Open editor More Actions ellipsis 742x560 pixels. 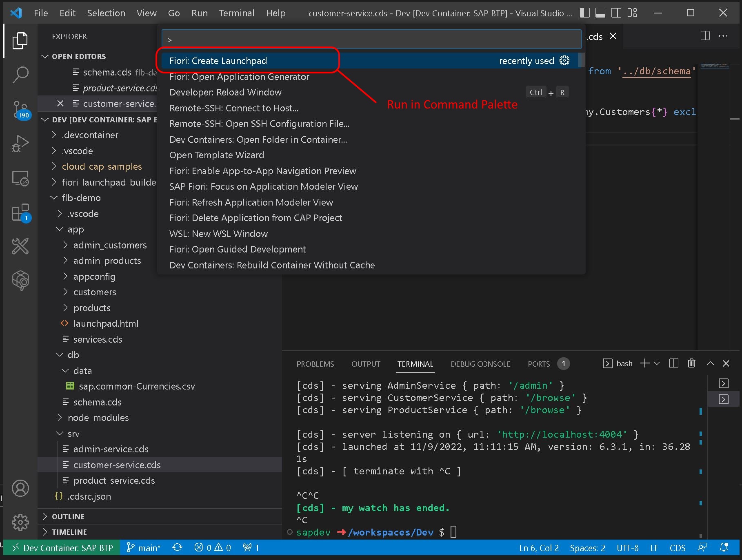(723, 36)
